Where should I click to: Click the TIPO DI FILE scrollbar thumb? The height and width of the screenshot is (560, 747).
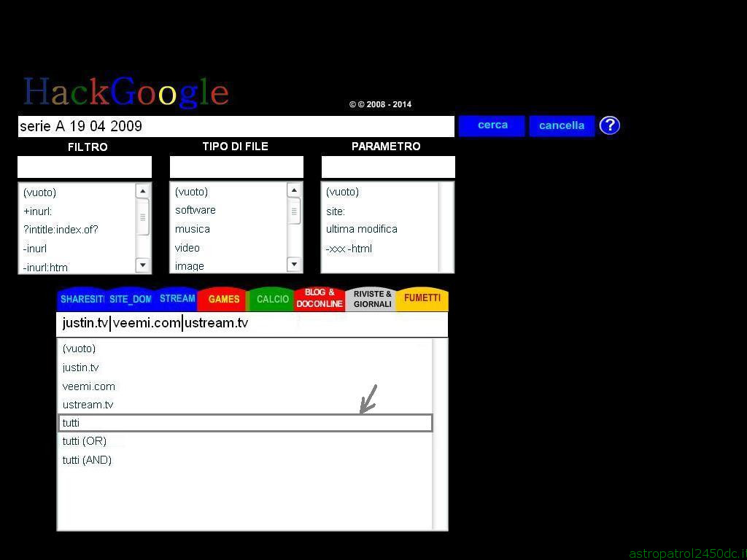point(295,211)
